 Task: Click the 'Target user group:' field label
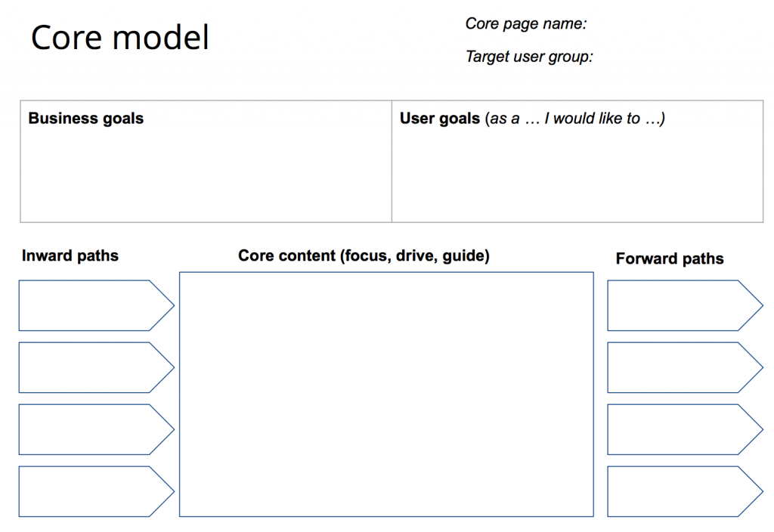coord(528,57)
